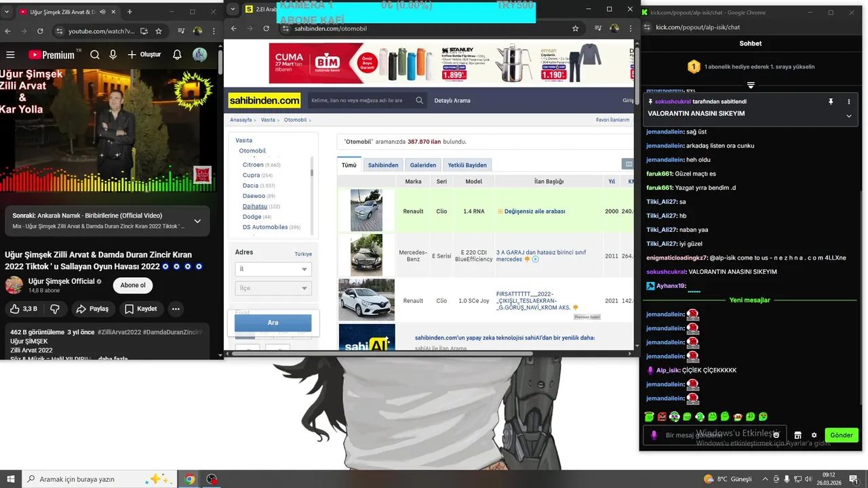Focus the Kick chat message input
This screenshot has width=868, height=488.
tap(714, 435)
